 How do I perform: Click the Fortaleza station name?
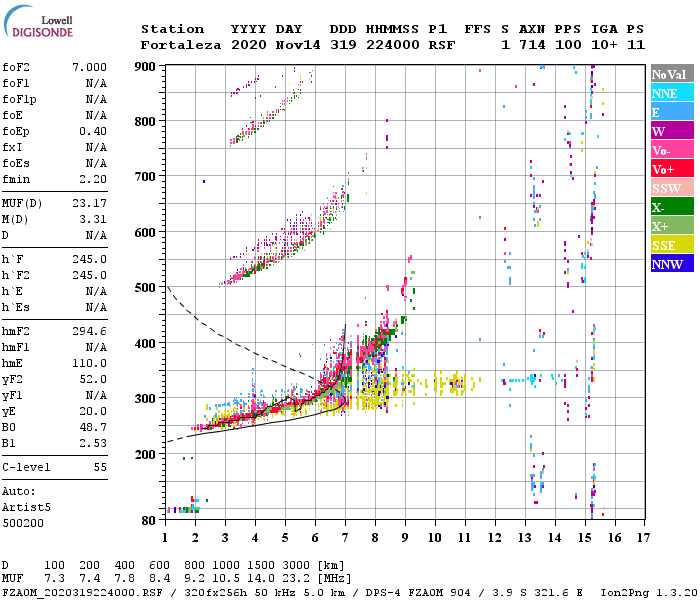[181, 45]
